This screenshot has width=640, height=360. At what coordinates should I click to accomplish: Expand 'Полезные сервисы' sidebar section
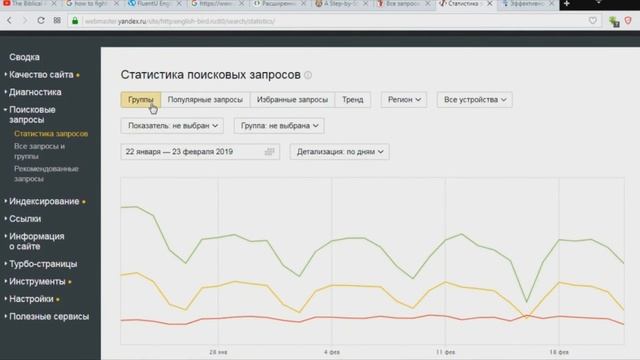pos(49,317)
